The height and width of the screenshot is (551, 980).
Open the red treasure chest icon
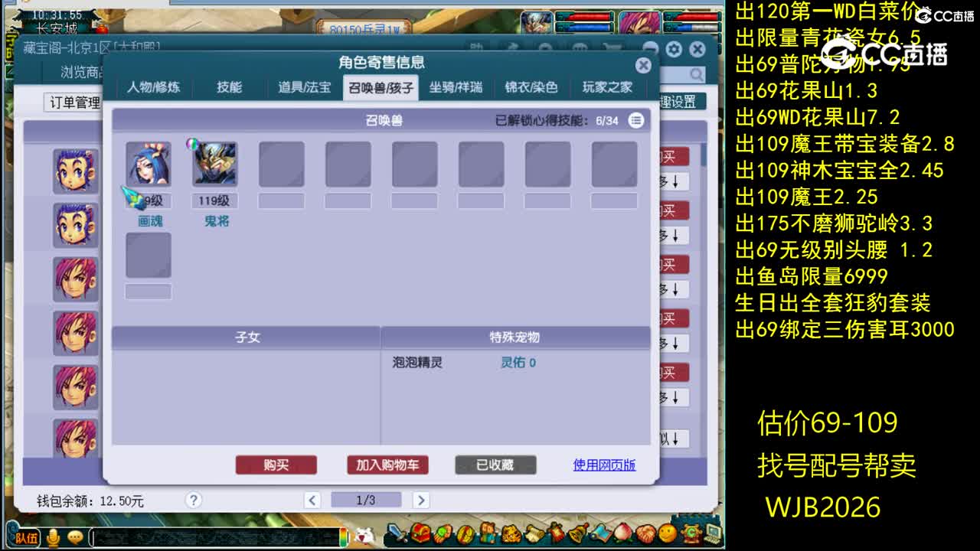(x=420, y=534)
